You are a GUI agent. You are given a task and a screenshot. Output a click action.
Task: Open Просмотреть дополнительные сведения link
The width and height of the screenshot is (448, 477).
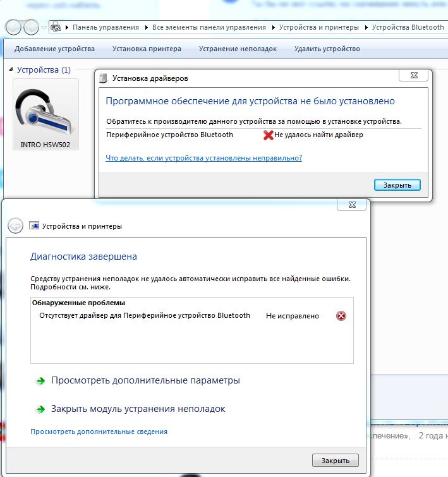99,432
